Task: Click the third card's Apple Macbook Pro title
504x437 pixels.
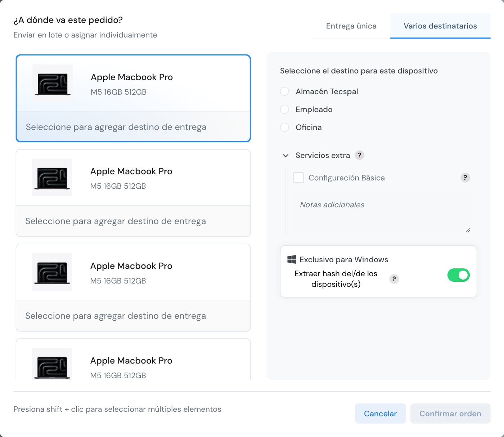Action: tap(131, 266)
